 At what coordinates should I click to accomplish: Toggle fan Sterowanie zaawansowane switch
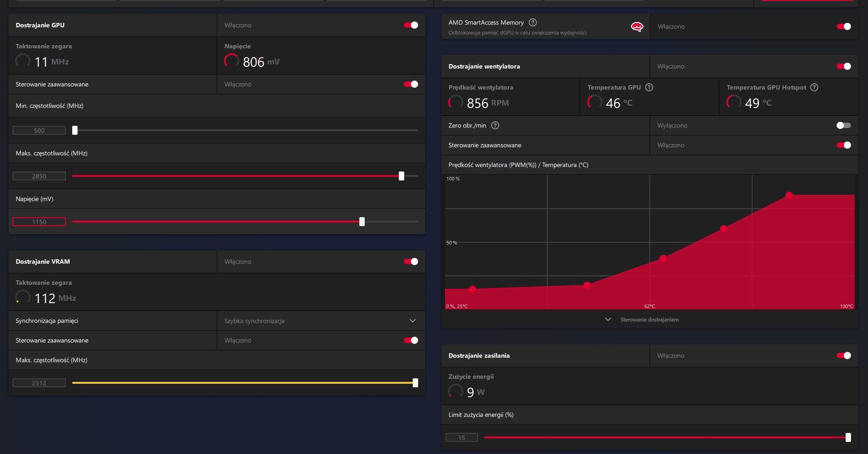pyautogui.click(x=844, y=145)
